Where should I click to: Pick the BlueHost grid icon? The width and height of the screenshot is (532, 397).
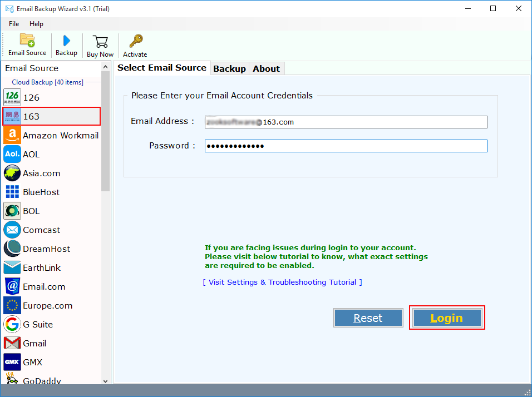12,192
